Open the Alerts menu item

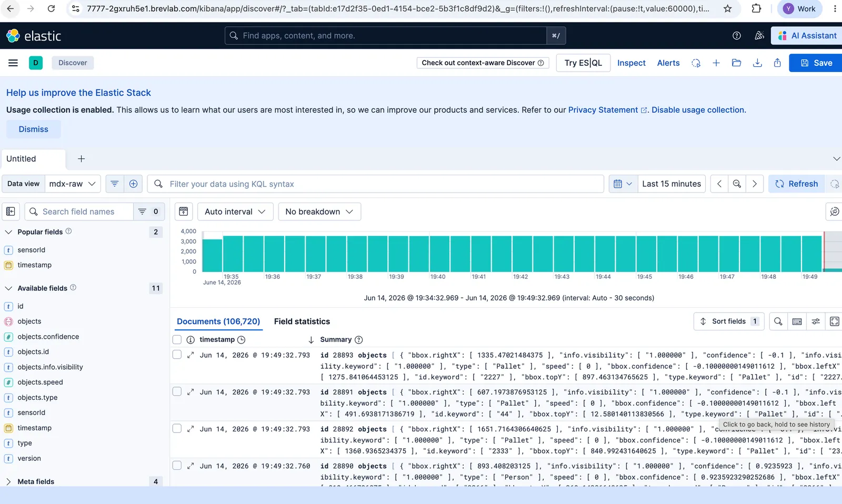[x=668, y=63]
